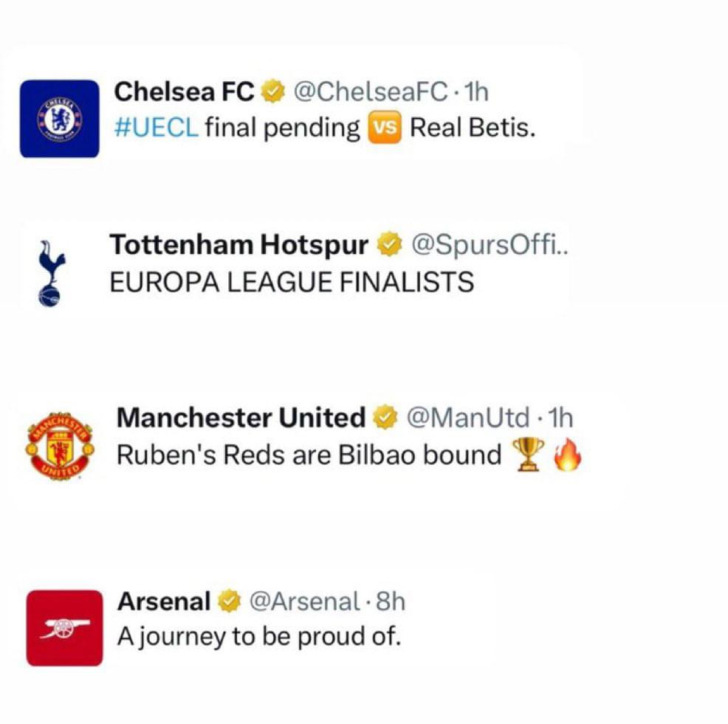Open the @Arsenal handle
728x724 pixels.
point(304,601)
